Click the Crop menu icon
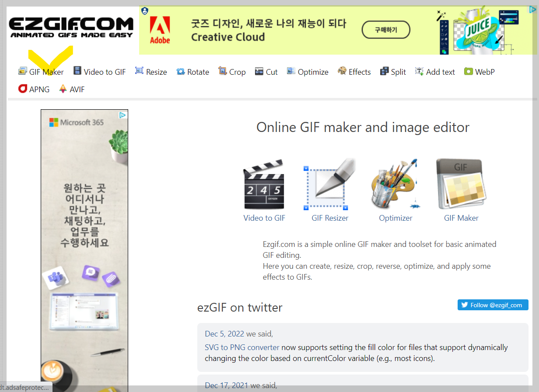The image size is (539, 392). point(223,71)
